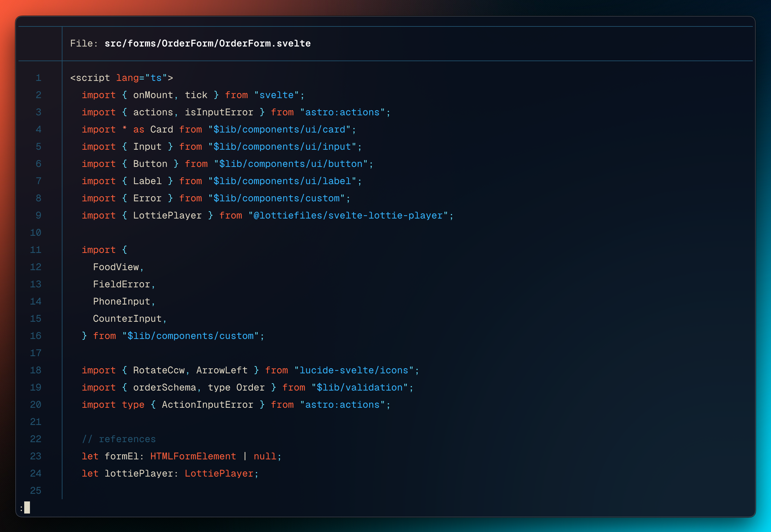Select the "$lib/components/ui/card" path
The width and height of the screenshot is (771, 532).
[x=279, y=130]
